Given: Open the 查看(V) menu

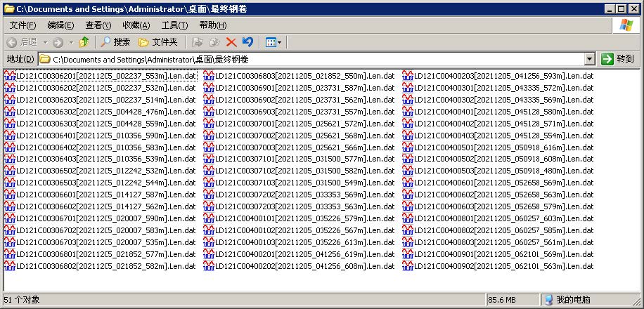Looking at the screenshot, I should (98, 25).
